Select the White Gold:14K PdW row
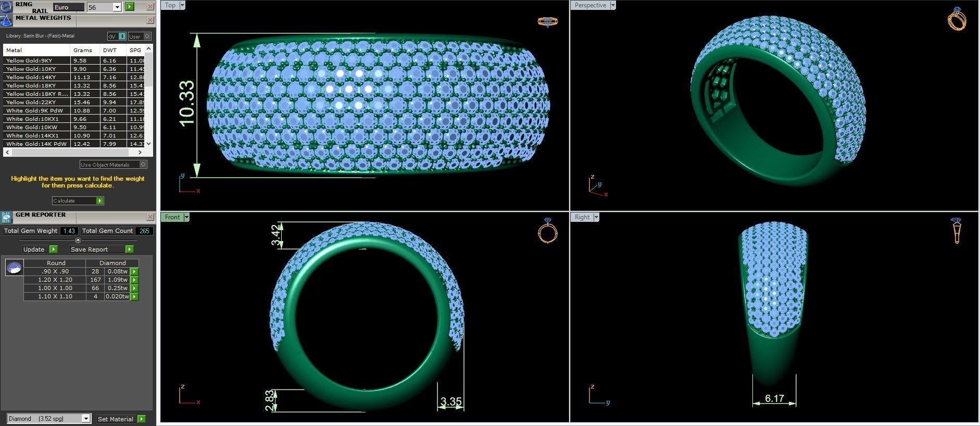The height and width of the screenshot is (426, 980). click(74, 144)
